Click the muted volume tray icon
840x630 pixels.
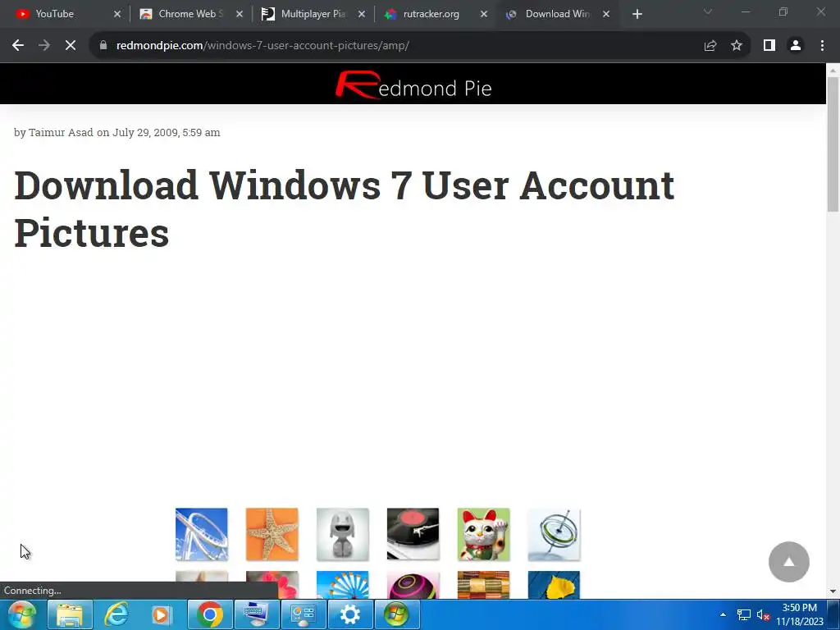click(763, 615)
